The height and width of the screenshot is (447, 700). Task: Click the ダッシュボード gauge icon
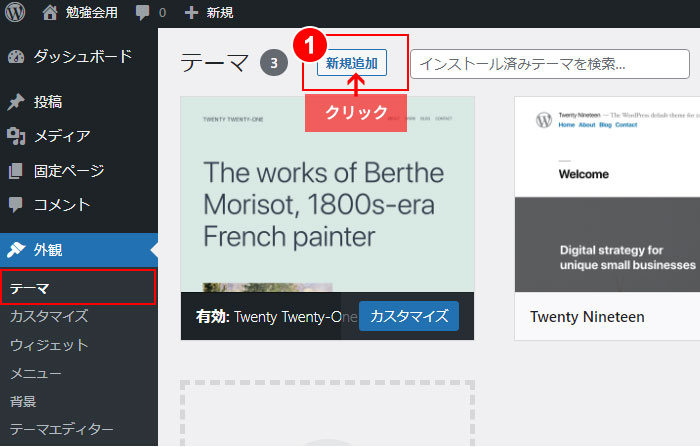tap(16, 57)
